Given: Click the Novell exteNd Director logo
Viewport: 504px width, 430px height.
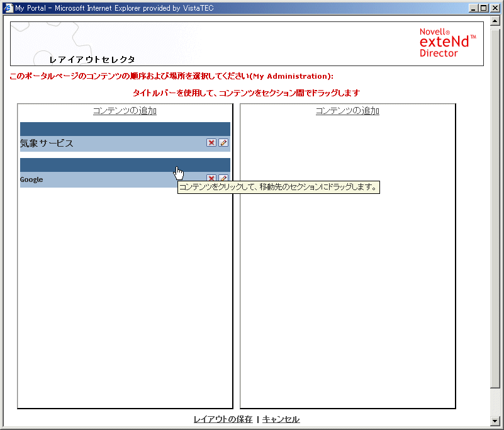Looking at the screenshot, I should [x=448, y=43].
